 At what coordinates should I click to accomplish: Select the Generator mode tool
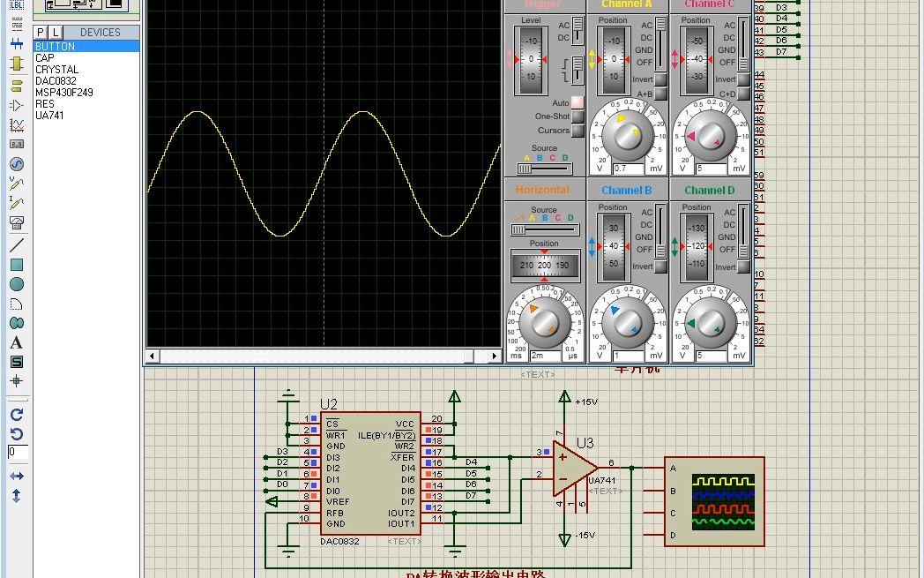coord(17,164)
